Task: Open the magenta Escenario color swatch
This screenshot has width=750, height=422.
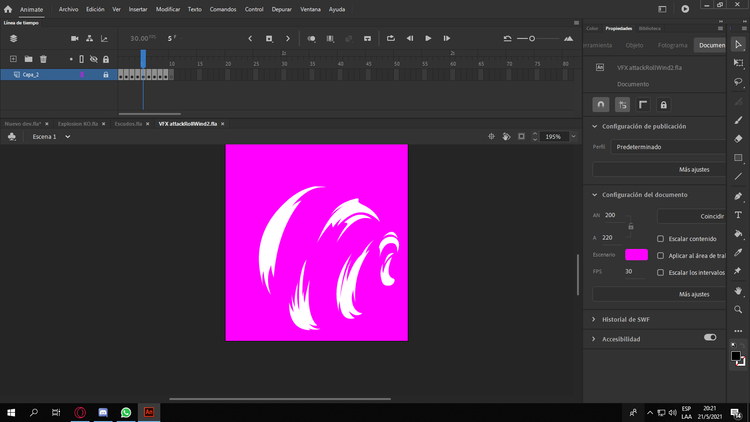Action: (x=636, y=255)
